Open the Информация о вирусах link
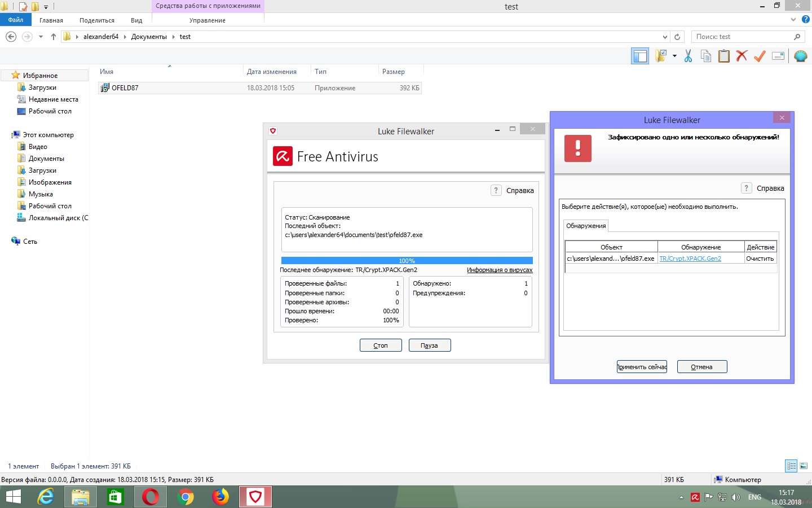Viewport: 812px width, 508px height. 500,270
